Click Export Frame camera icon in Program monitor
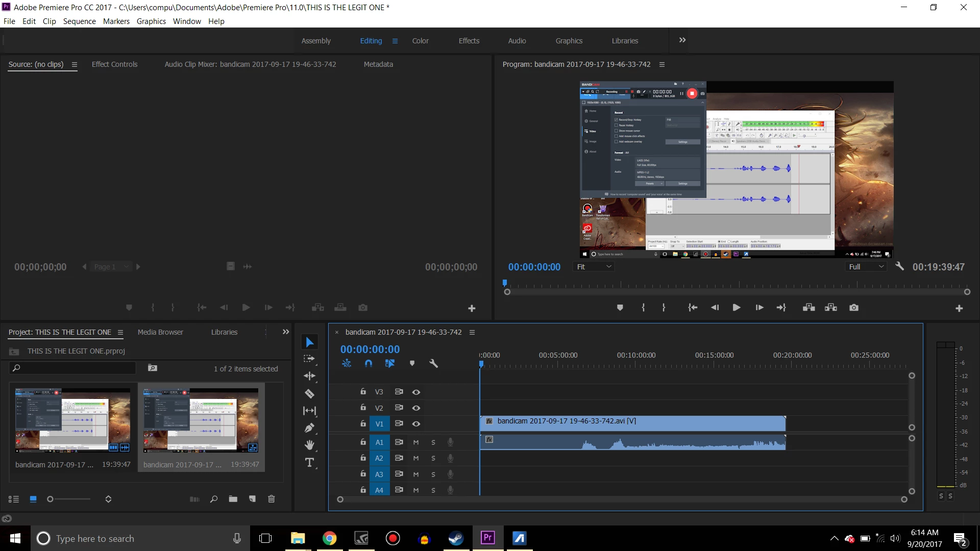The height and width of the screenshot is (551, 980). click(x=854, y=308)
